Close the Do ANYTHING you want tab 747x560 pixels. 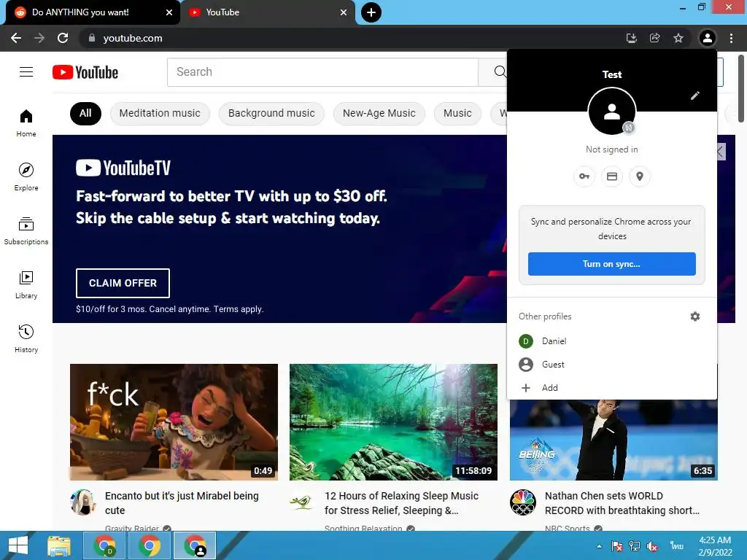click(169, 12)
